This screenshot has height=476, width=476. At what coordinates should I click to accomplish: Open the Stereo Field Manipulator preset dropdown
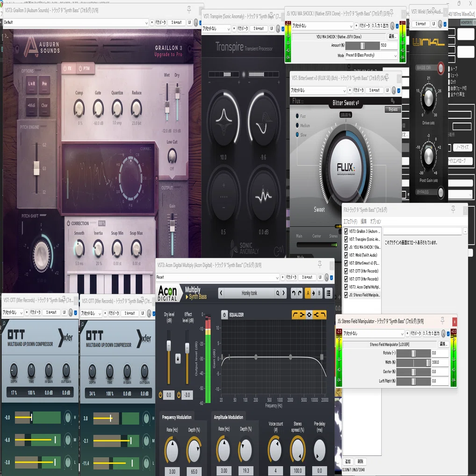[x=374, y=333]
